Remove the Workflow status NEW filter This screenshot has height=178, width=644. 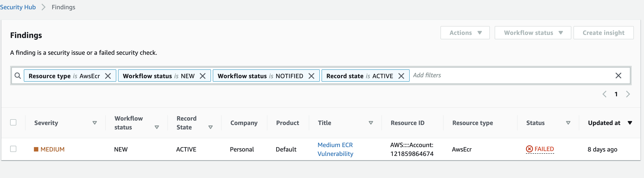203,76
